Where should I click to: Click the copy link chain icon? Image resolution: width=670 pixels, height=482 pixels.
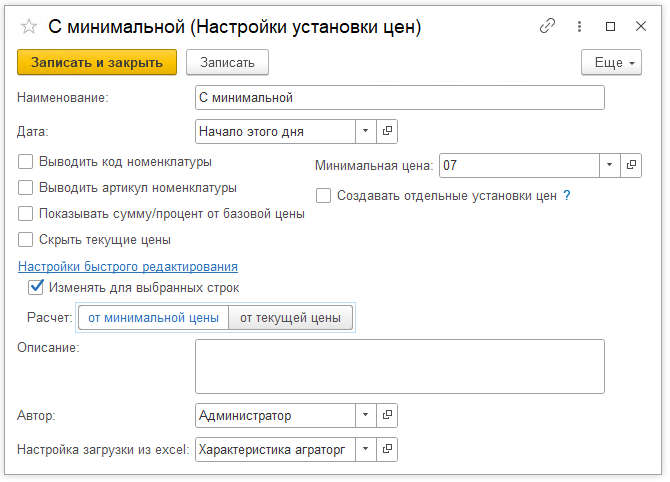coord(547,27)
